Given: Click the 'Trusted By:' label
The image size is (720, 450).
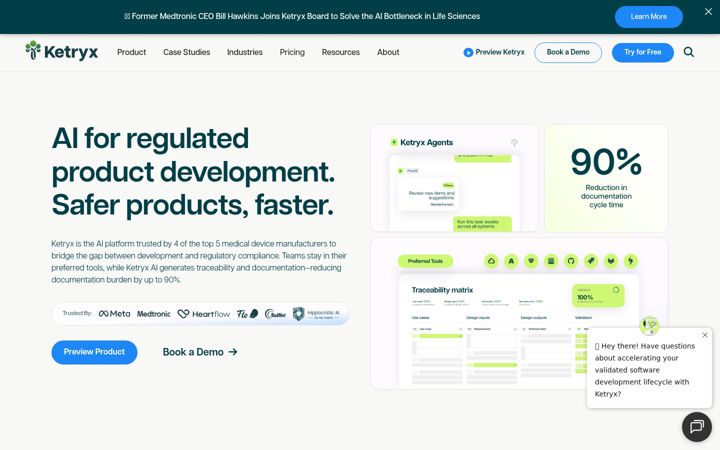Looking at the screenshot, I should pyautogui.click(x=77, y=313).
